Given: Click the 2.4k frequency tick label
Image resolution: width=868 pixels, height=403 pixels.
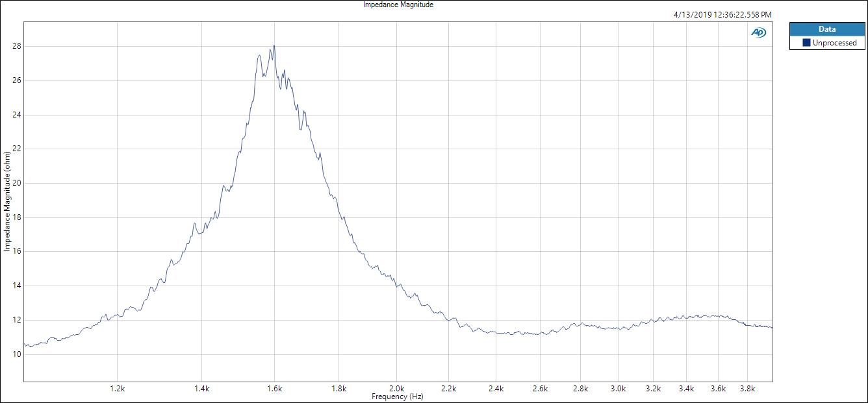Looking at the screenshot, I should [x=496, y=389].
